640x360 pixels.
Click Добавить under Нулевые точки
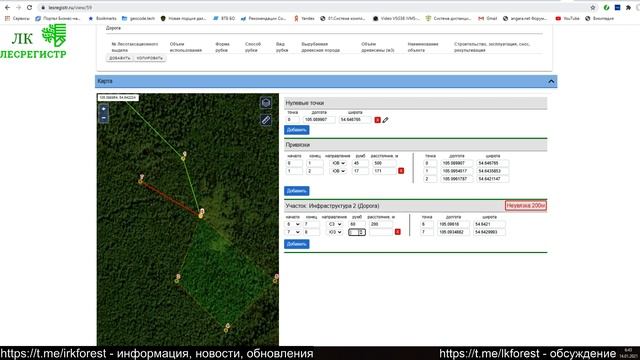pos(297,130)
